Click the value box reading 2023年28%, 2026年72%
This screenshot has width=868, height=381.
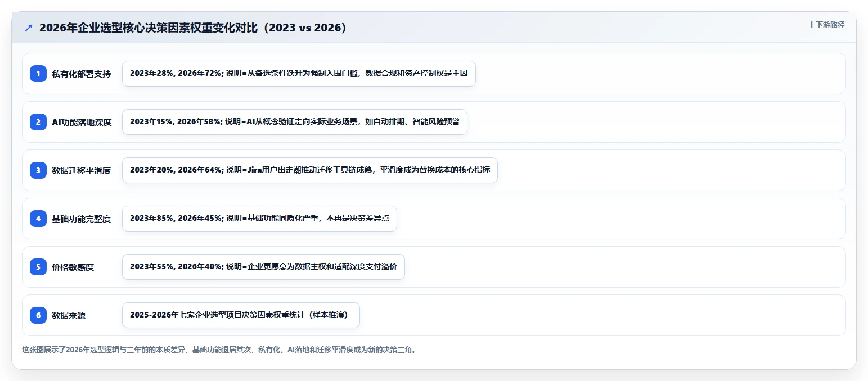coord(299,74)
